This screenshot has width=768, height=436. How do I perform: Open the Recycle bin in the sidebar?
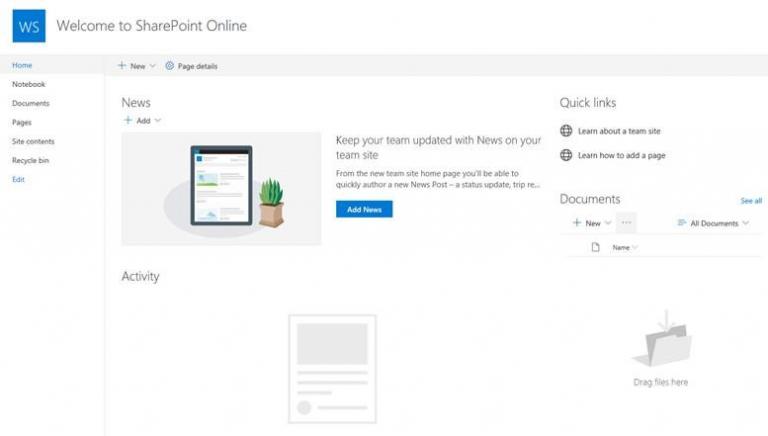click(x=30, y=160)
